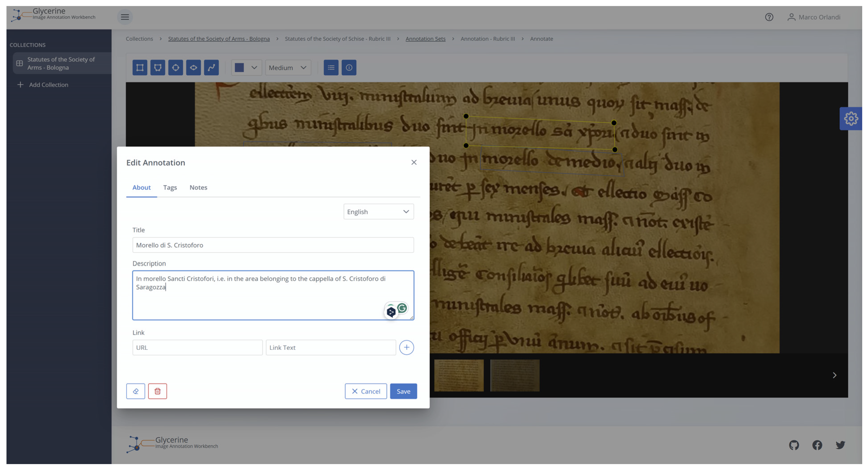Screen dimensions: 868x471
Task: Select the rectangle drawing tool
Action: tap(140, 68)
